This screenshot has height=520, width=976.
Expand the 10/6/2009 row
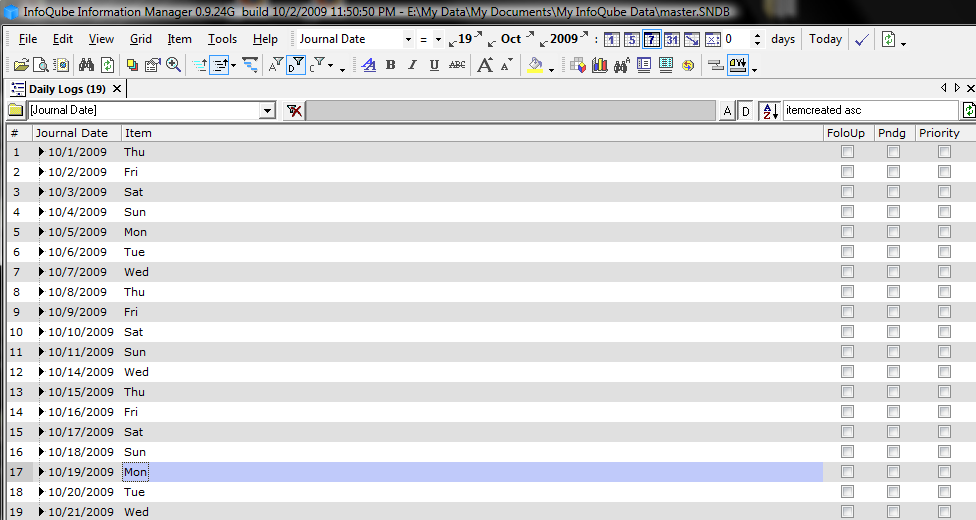41,252
